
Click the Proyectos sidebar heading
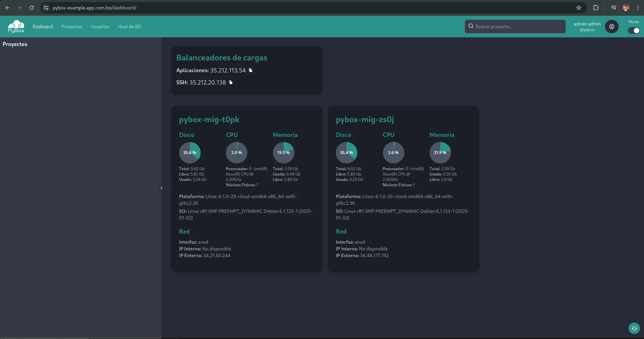(x=15, y=44)
